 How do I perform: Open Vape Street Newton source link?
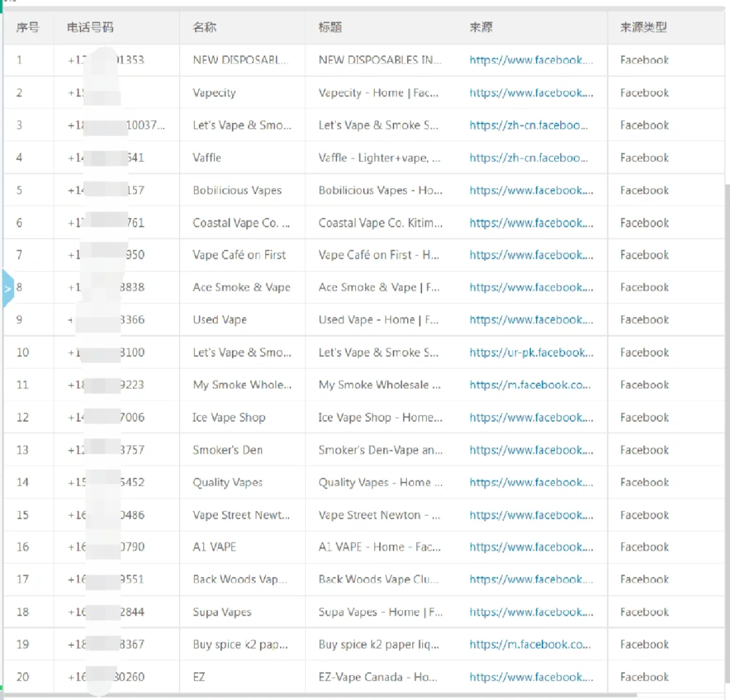(531, 515)
